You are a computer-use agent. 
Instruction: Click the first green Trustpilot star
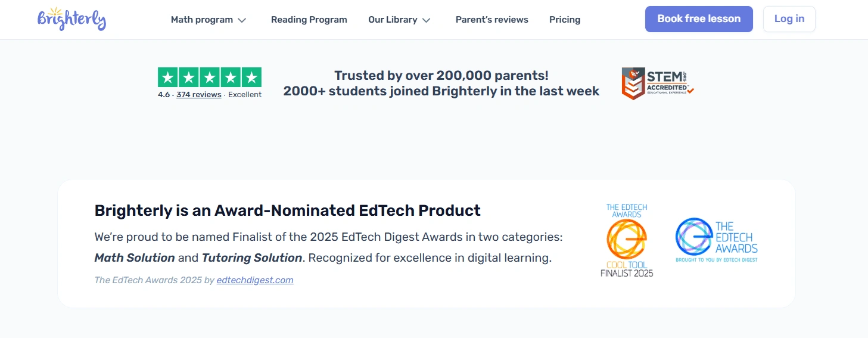pyautogui.click(x=168, y=77)
